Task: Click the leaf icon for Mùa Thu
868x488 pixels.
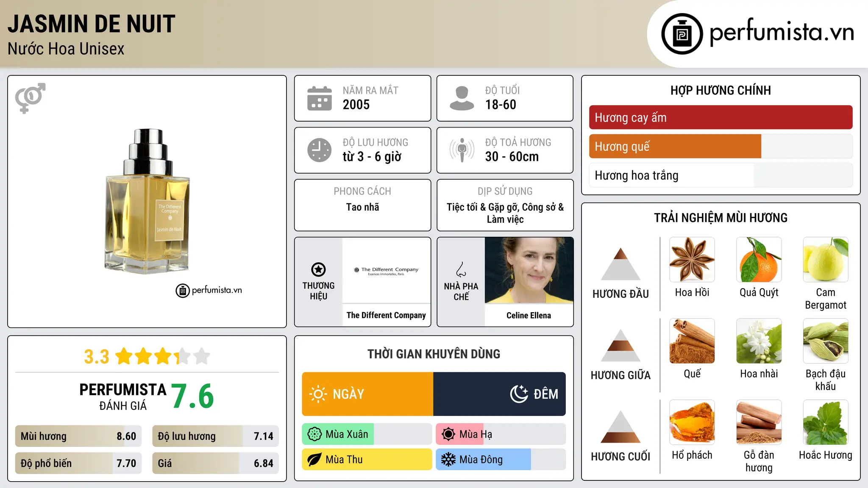Action: [x=314, y=460]
